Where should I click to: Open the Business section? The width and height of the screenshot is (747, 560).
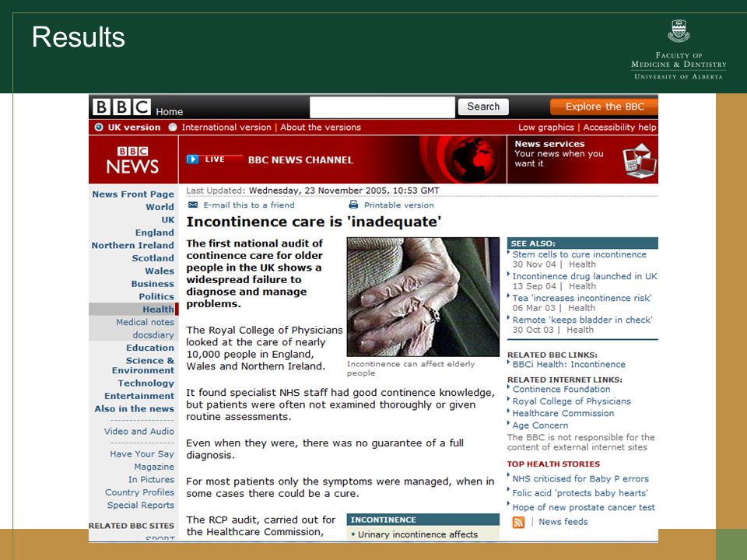[153, 284]
